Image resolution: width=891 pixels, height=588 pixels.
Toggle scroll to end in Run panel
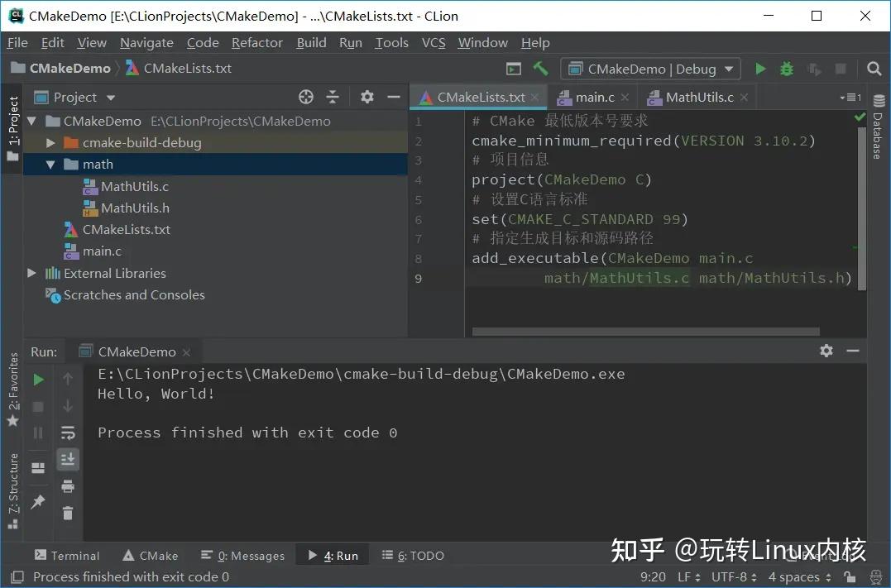(68, 459)
